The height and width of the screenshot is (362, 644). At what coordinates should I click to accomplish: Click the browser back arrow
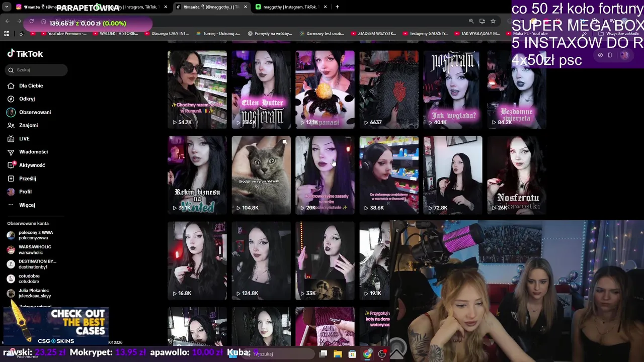[8, 21]
